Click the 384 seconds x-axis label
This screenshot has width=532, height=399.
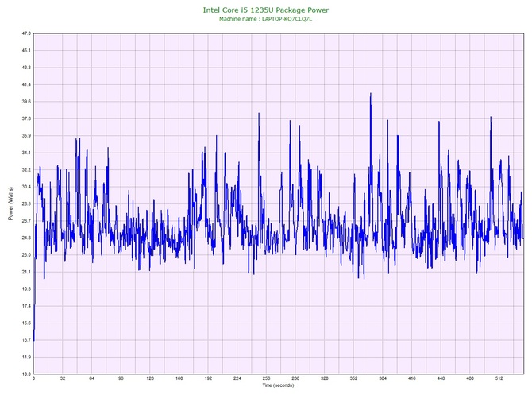tap(383, 378)
